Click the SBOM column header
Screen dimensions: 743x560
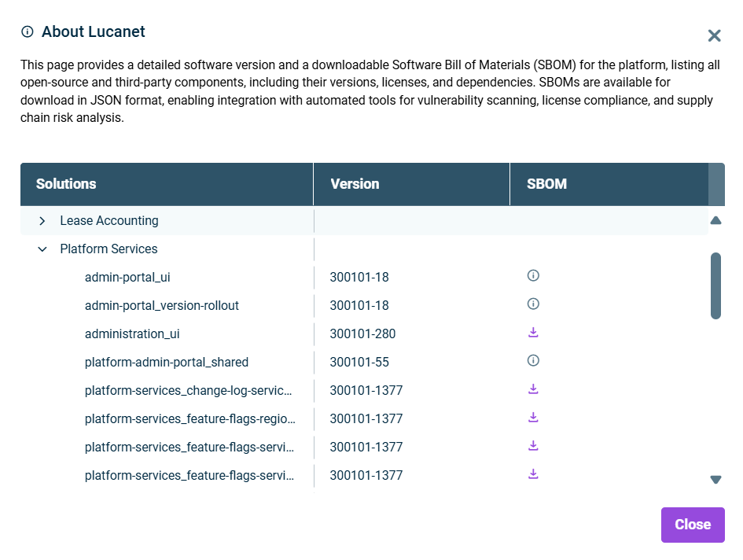point(546,184)
